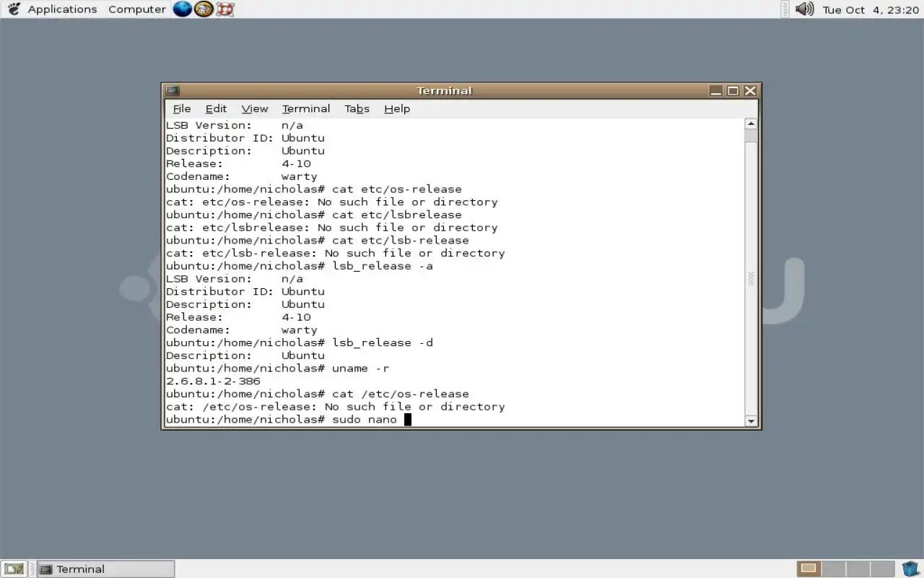
Task: Click the terminal scrollbar down arrow
Action: coord(751,420)
